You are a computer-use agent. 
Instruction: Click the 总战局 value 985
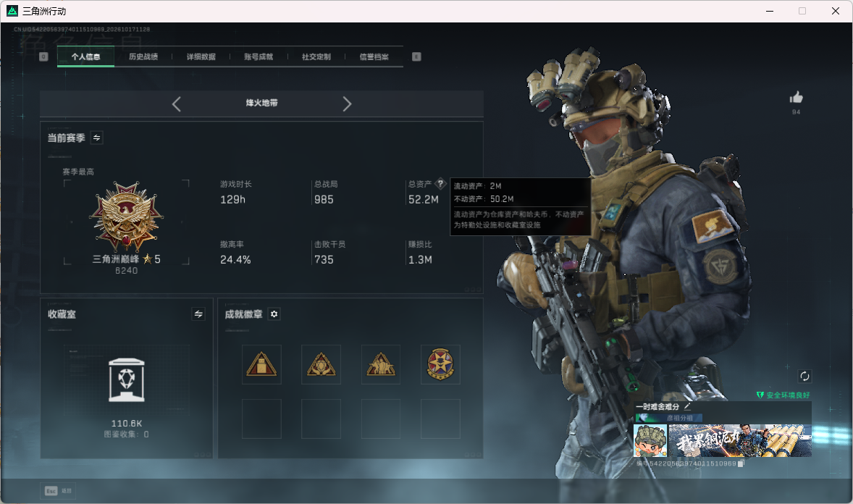324,200
